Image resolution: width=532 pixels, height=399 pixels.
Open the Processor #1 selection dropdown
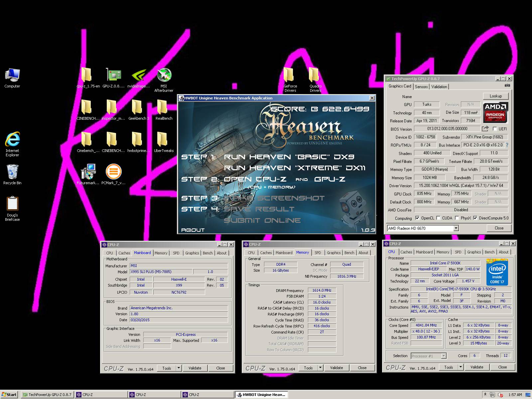click(x=444, y=356)
